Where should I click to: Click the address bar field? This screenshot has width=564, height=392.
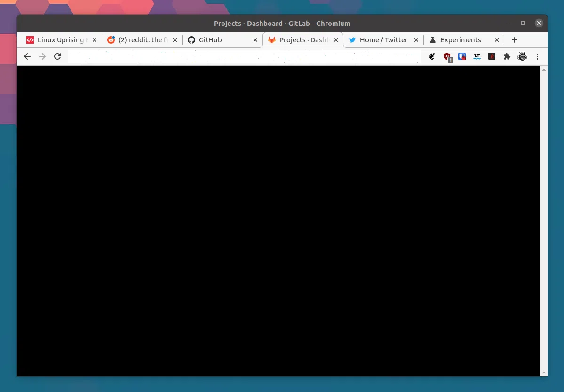click(x=245, y=56)
